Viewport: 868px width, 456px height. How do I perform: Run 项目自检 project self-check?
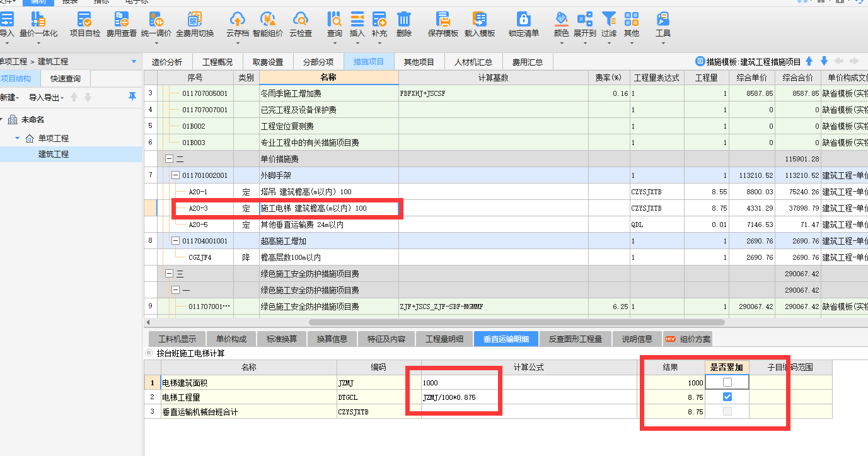tap(84, 24)
